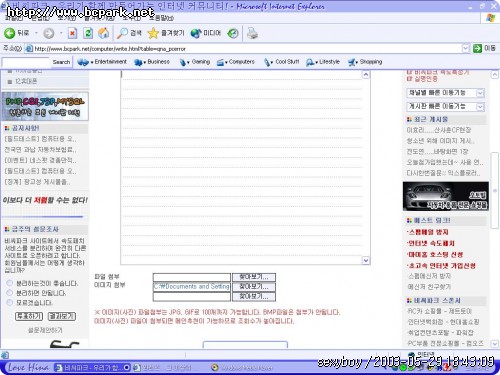500x375 pixels.
Task: Select third survey radio option
Action: [x=10, y=303]
